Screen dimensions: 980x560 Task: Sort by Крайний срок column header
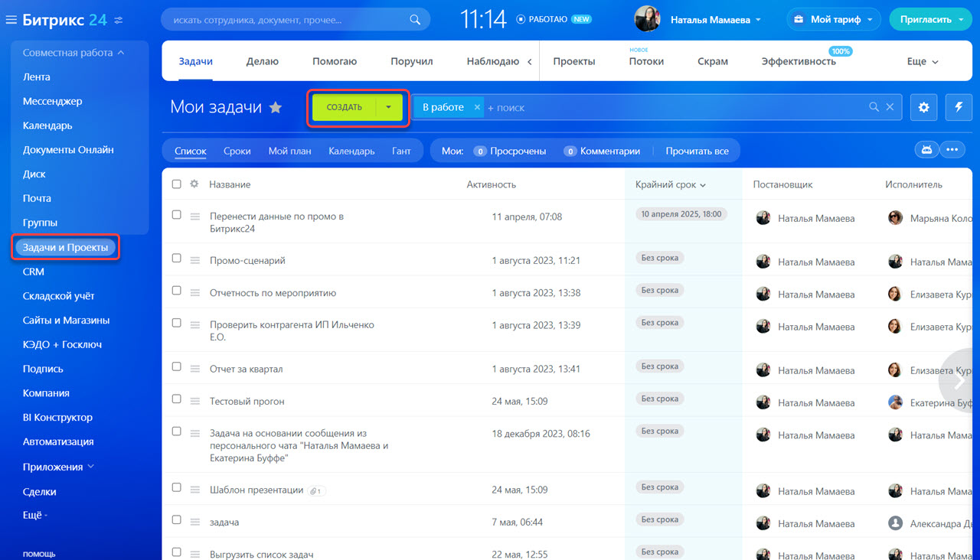click(x=670, y=184)
